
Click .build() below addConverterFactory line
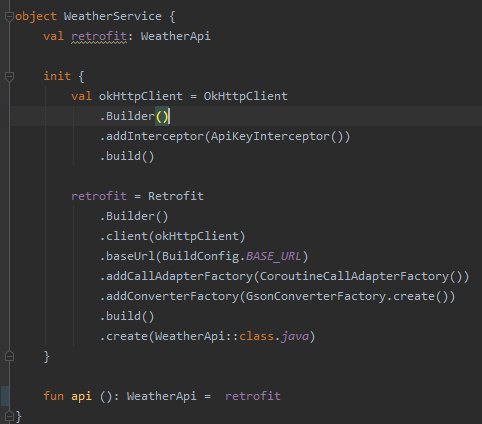[127, 316]
